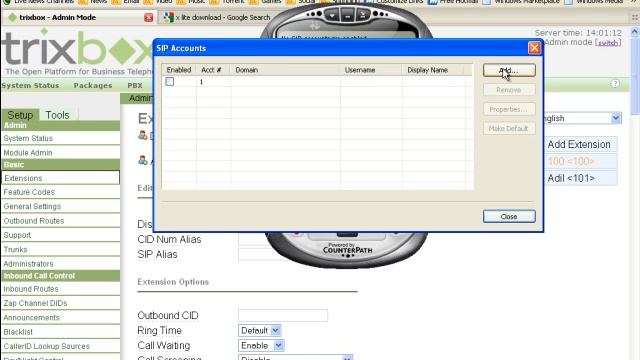Switch to the Setup tab
640x360 pixels.
(x=20, y=115)
